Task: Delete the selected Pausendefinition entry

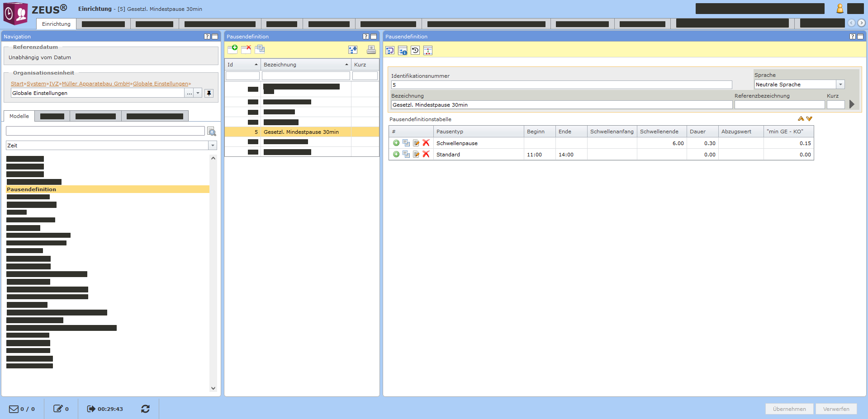Action: coord(246,49)
